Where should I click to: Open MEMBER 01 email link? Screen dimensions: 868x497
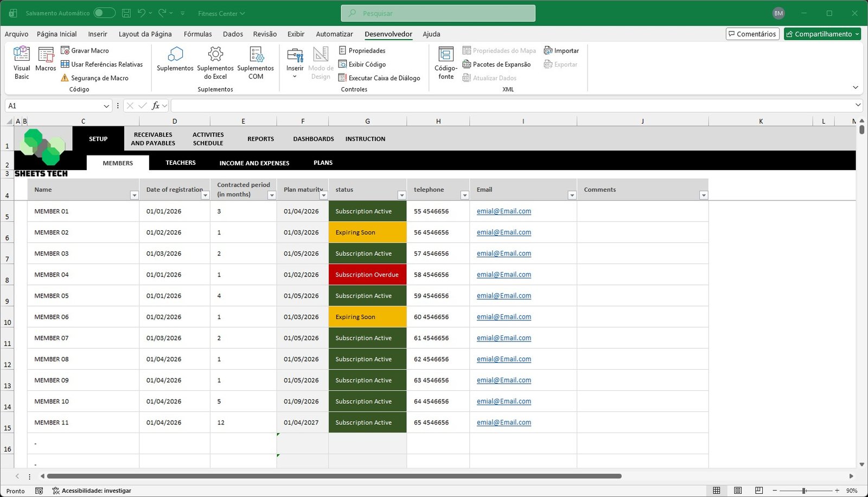(x=503, y=211)
